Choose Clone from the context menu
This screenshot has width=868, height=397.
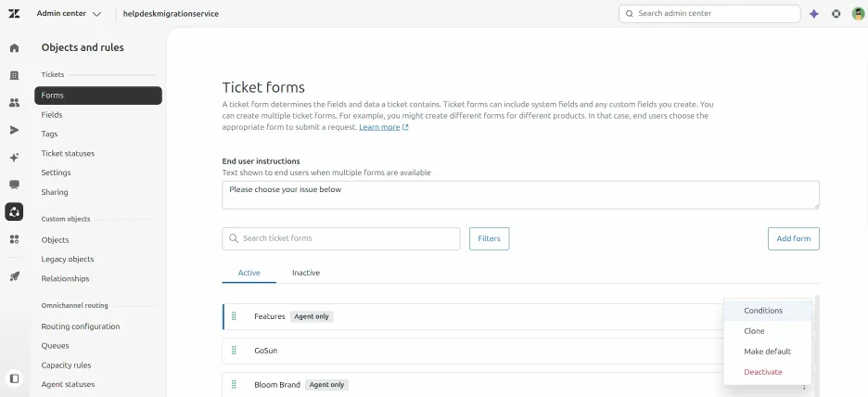(767, 331)
